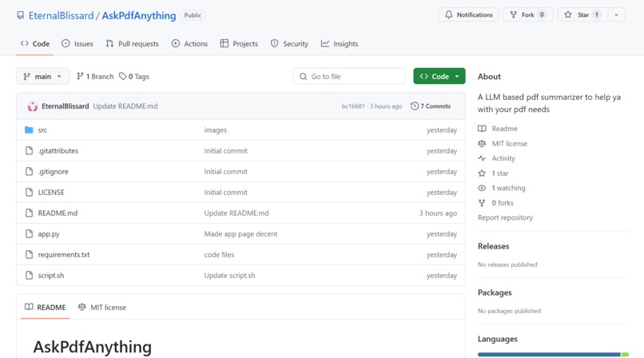
Task: Open the Packages heading link
Action: pos(495,292)
